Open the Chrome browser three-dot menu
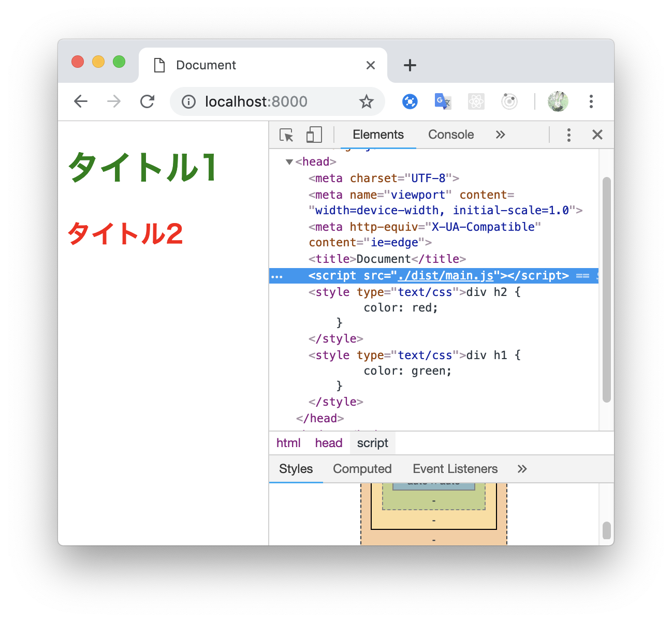 coord(591,101)
